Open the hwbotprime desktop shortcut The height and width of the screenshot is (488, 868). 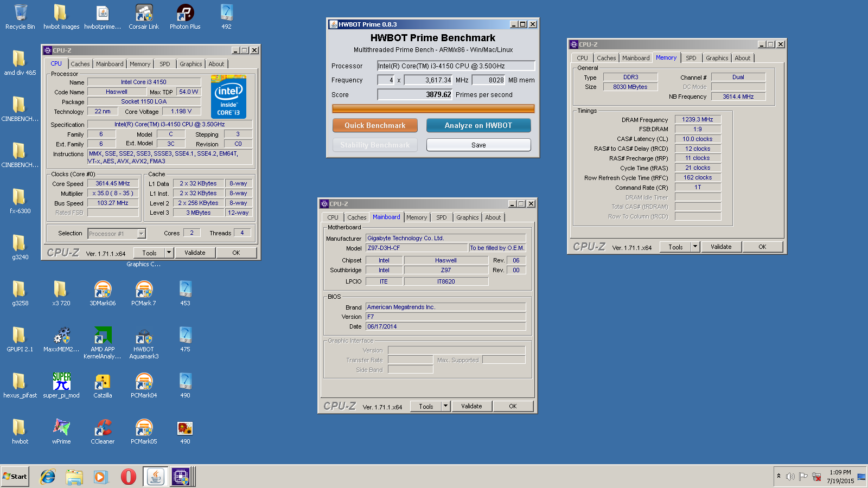(103, 16)
